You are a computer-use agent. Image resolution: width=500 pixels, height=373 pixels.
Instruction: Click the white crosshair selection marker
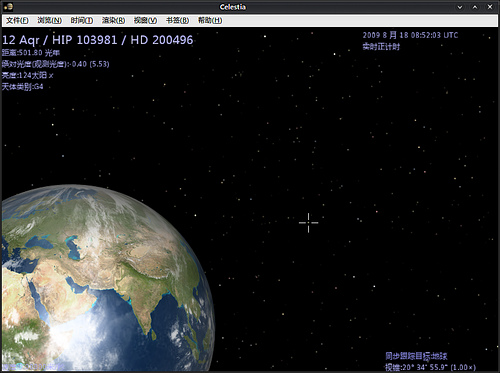[x=308, y=223]
